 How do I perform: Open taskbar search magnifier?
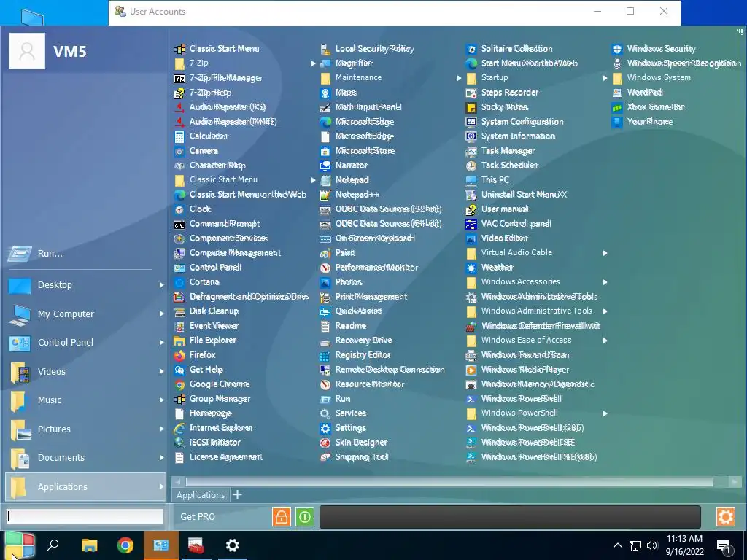click(53, 545)
